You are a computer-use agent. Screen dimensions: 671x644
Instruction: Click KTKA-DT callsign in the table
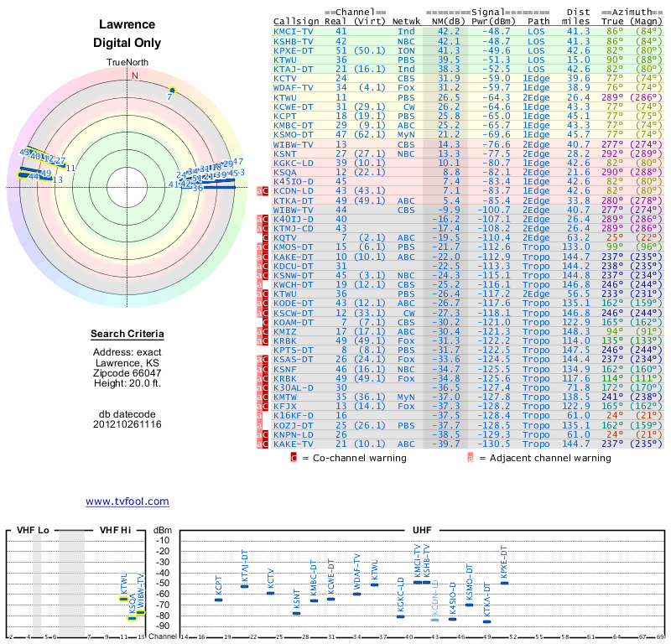click(x=294, y=200)
